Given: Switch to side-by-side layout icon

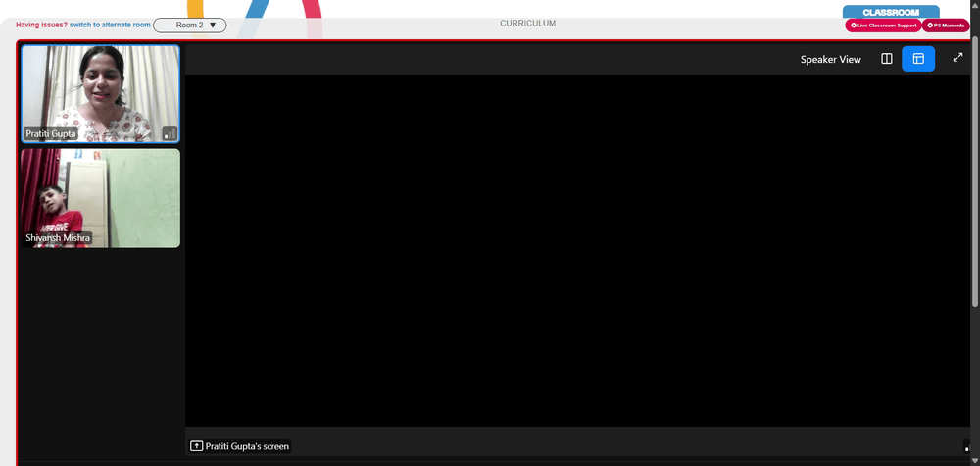Looking at the screenshot, I should pyautogui.click(x=886, y=59).
